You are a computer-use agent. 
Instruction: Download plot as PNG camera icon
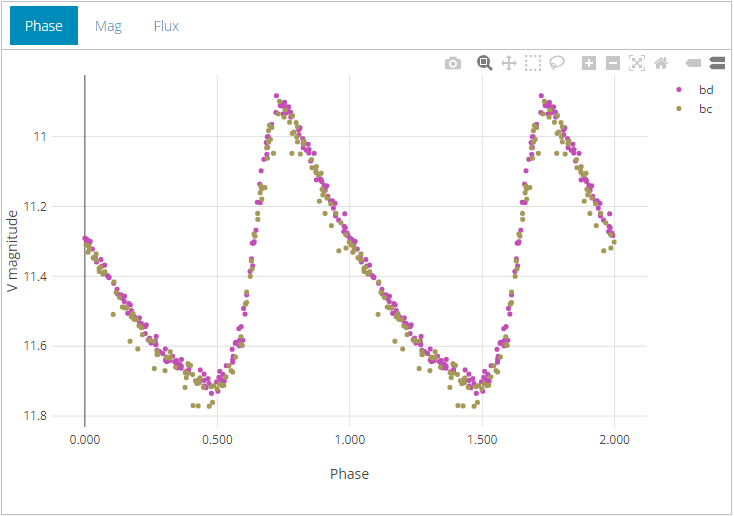[453, 63]
